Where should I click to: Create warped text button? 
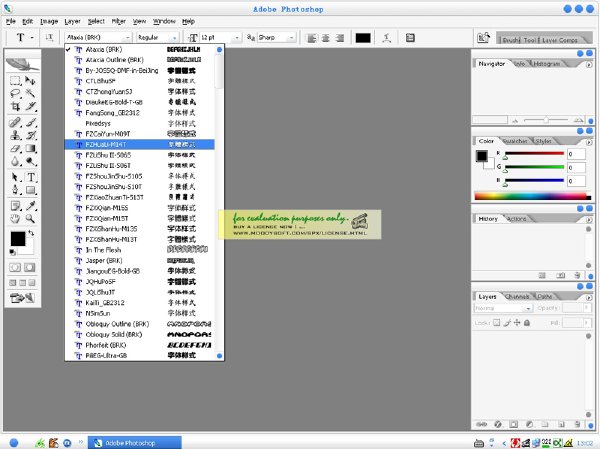[386, 38]
